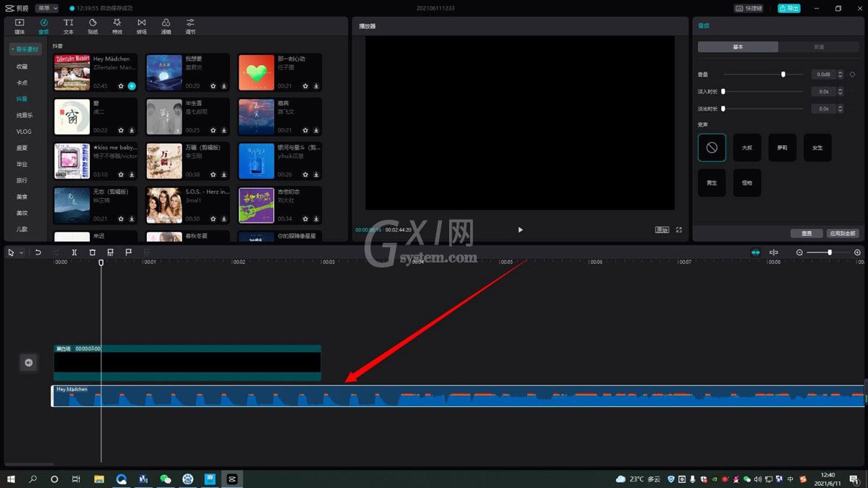This screenshot has height=488, width=868.
Task: Play the preview video
Action: [520, 230]
